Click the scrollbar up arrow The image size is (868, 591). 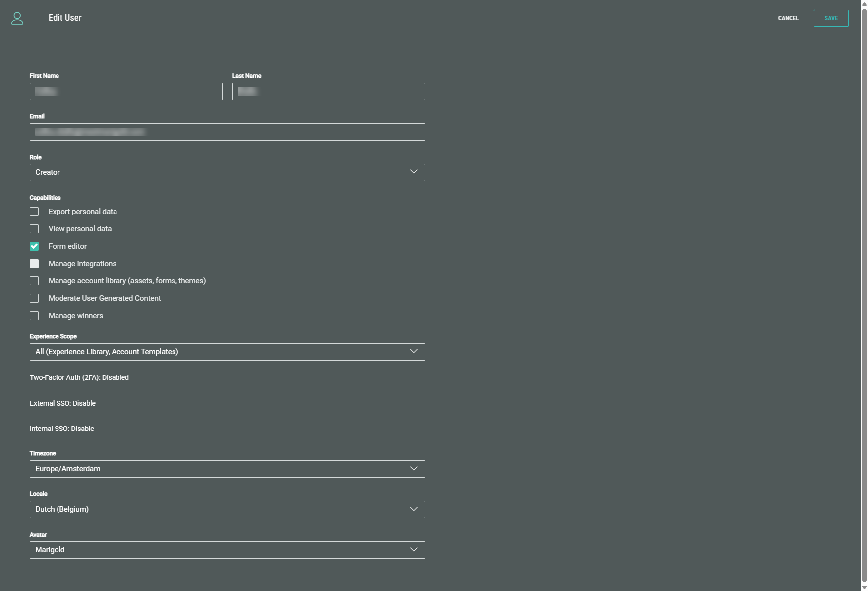(864, 4)
